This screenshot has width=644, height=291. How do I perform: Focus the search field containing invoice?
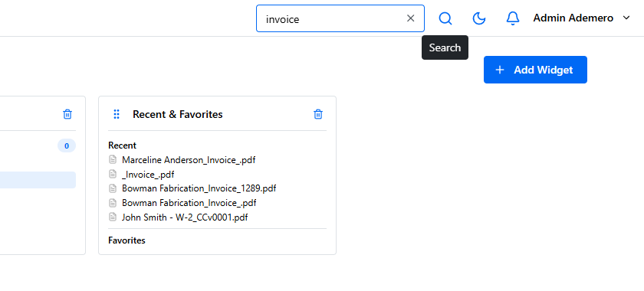click(x=340, y=18)
